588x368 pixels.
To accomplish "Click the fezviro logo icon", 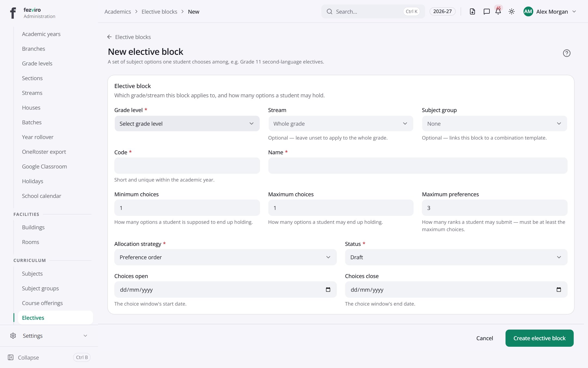I will coord(13,13).
